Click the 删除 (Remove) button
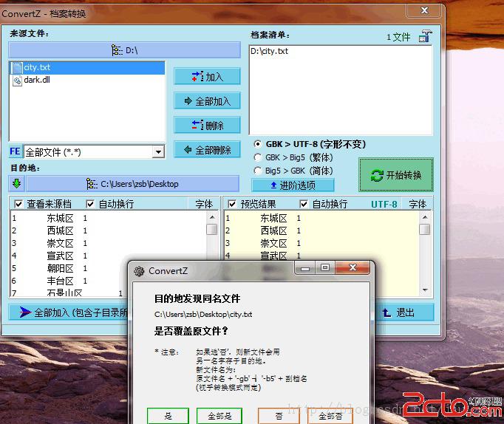Screen dimensions: 504x424 [207, 125]
